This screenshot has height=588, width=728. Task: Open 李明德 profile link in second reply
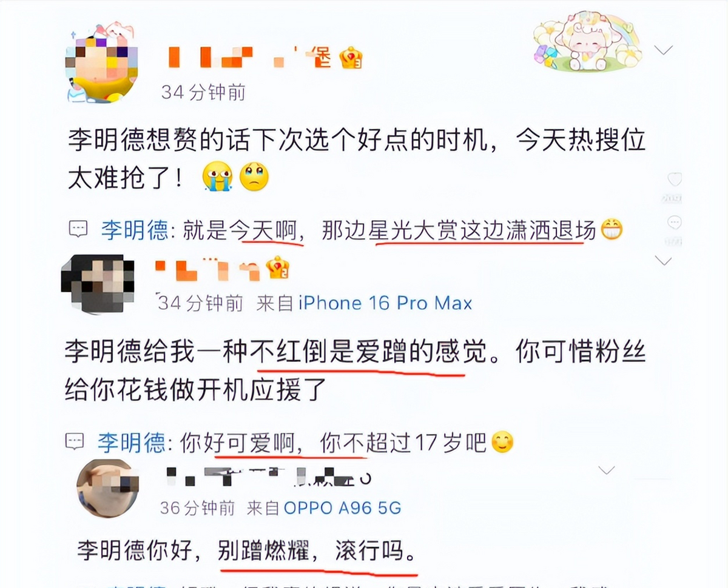click(x=131, y=443)
